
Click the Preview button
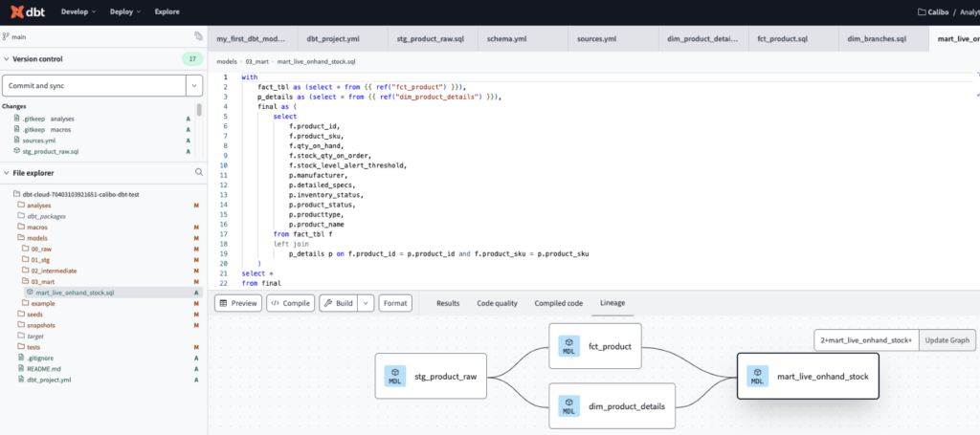pos(237,303)
